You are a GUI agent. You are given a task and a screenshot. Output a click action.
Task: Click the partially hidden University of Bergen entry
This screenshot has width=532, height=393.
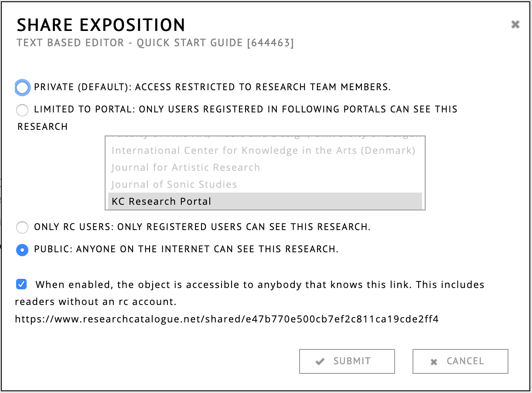265,137
